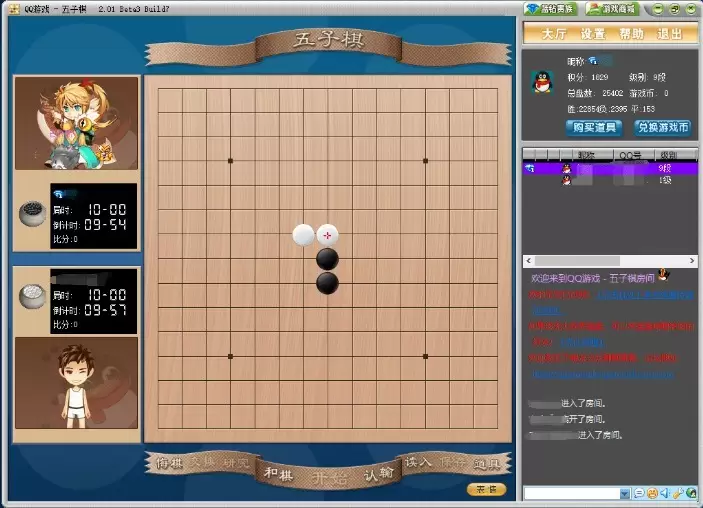Viewport: 703px width, 508px height.
Task: Click the top-right star point on board
Action: tap(425, 161)
